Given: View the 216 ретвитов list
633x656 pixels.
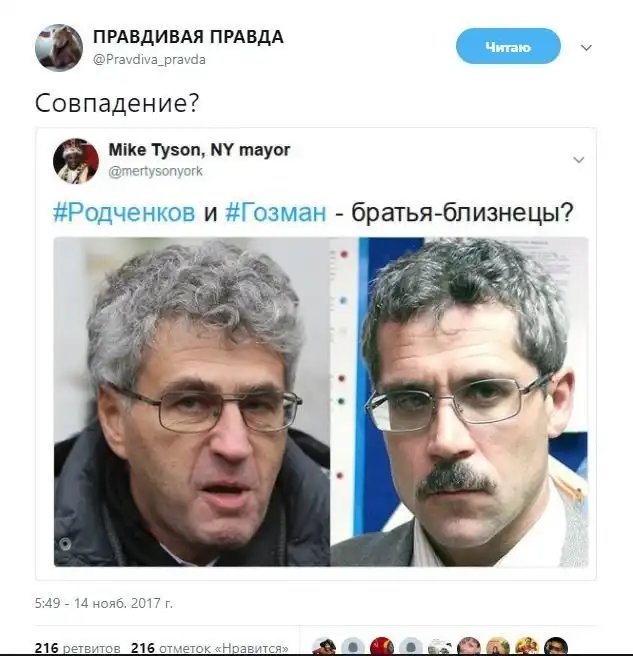Looking at the screenshot, I should (77, 648).
